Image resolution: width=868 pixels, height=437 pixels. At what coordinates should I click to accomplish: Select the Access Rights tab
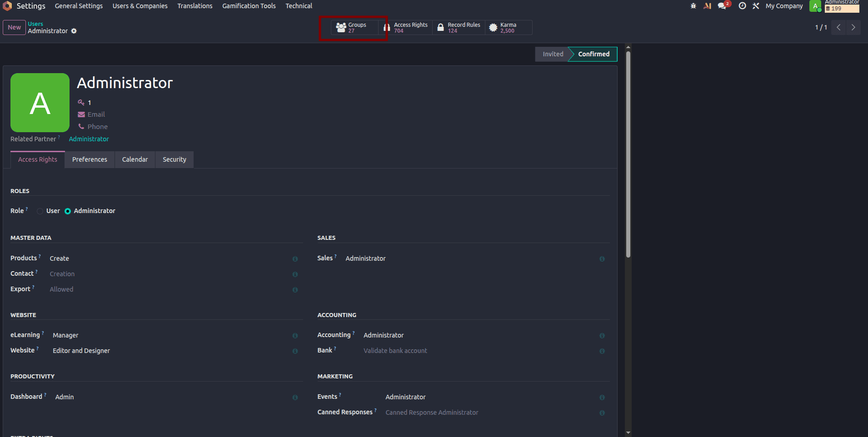[38, 159]
